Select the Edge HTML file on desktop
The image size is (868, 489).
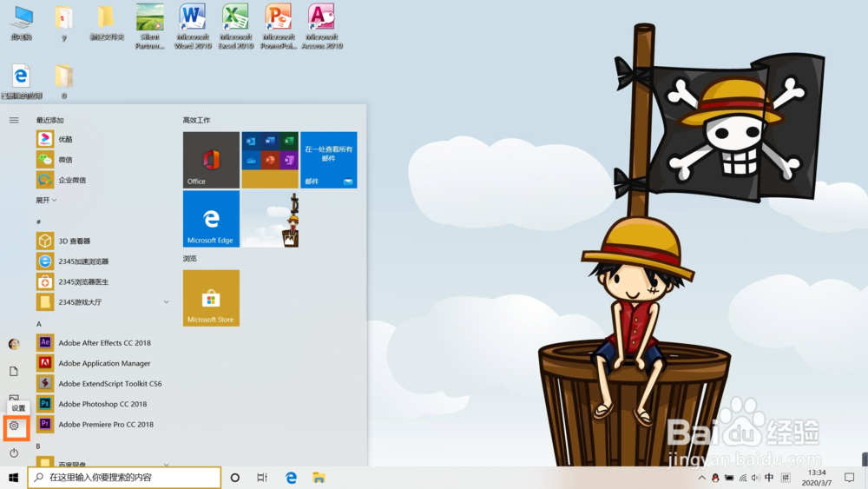click(21, 81)
